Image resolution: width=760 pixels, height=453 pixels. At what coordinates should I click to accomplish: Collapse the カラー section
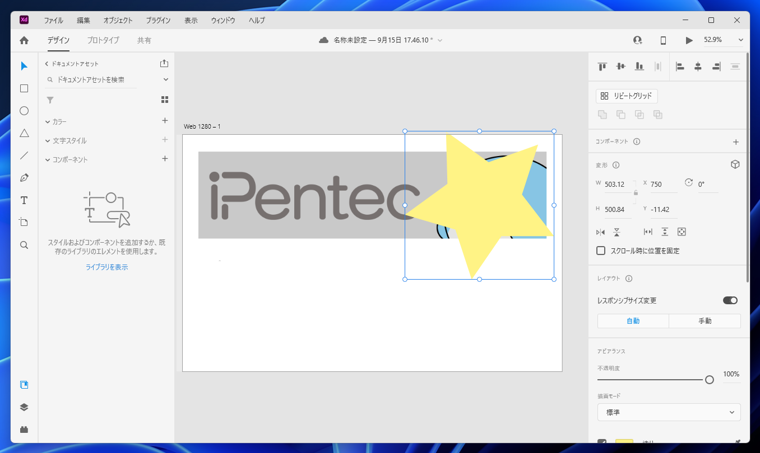48,122
